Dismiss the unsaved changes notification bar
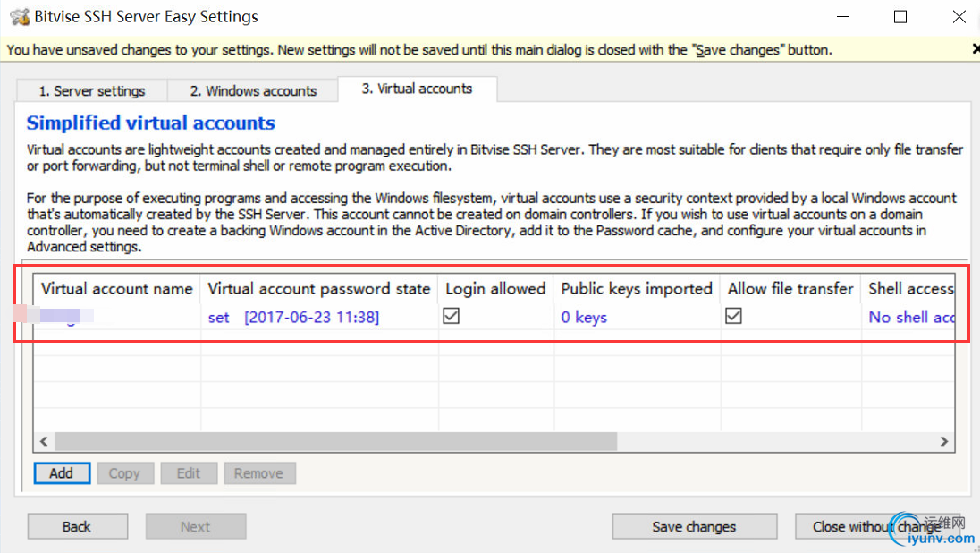The image size is (980, 553). 976,49
